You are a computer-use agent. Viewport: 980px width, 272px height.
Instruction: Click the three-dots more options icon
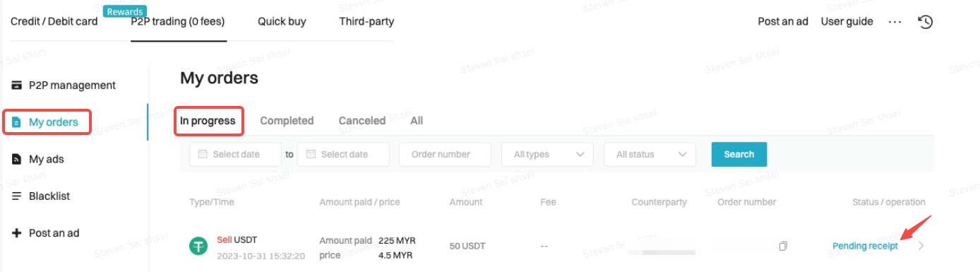[895, 22]
